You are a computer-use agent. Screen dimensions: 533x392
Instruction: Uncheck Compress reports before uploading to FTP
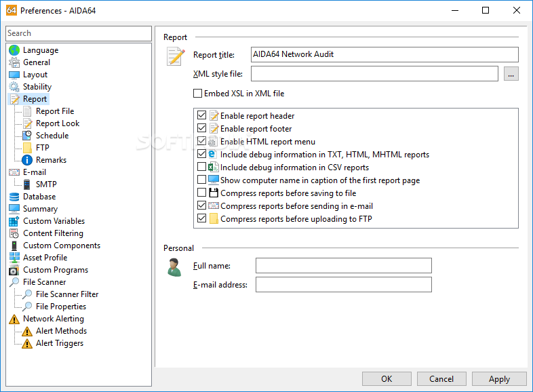201,218
